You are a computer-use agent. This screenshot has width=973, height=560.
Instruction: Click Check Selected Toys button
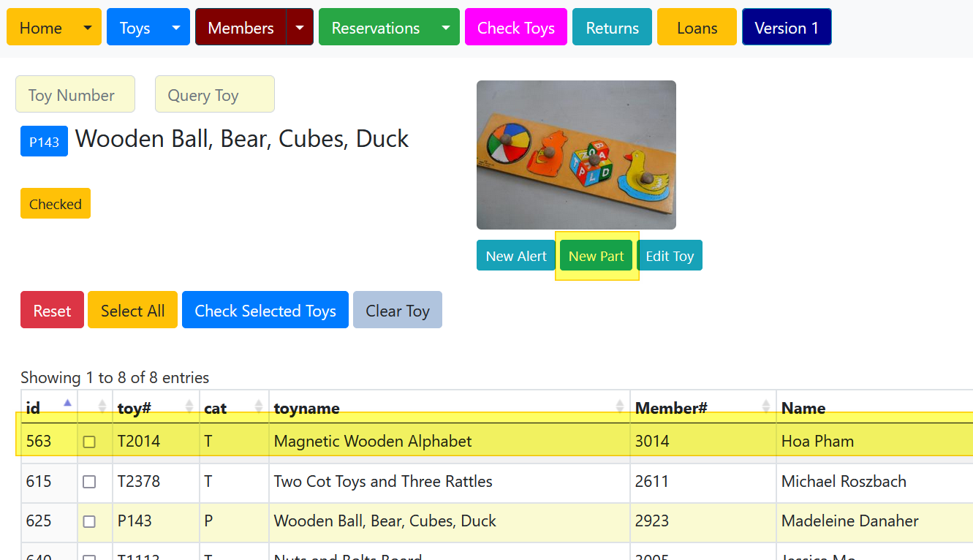pyautogui.click(x=265, y=310)
